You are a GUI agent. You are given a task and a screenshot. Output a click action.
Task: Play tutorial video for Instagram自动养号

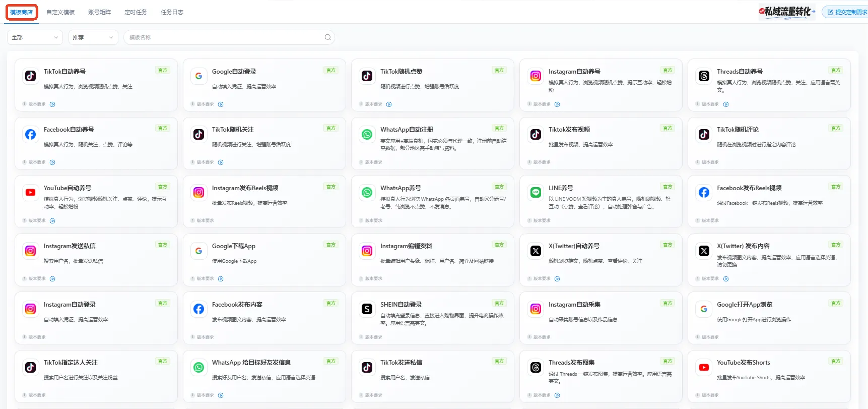pos(557,104)
